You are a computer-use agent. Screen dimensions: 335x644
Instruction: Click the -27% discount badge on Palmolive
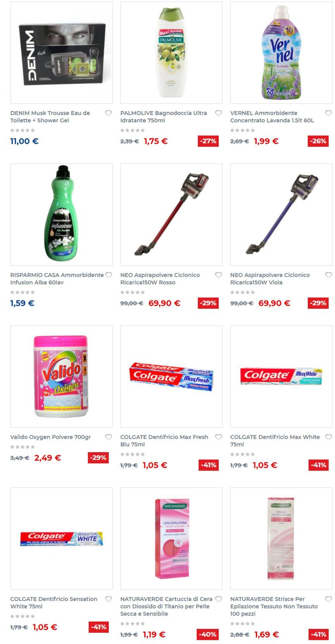tap(208, 141)
